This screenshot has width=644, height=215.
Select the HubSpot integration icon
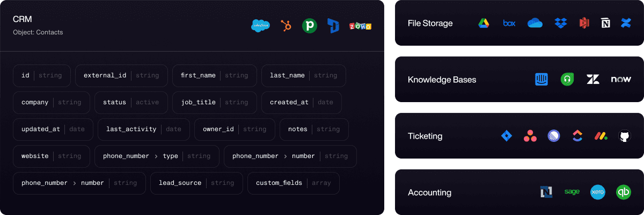[x=286, y=25]
